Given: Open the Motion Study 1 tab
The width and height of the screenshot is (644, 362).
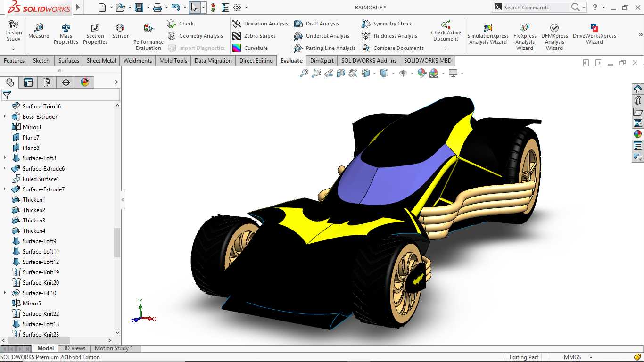Looking at the screenshot, I should coord(114,348).
